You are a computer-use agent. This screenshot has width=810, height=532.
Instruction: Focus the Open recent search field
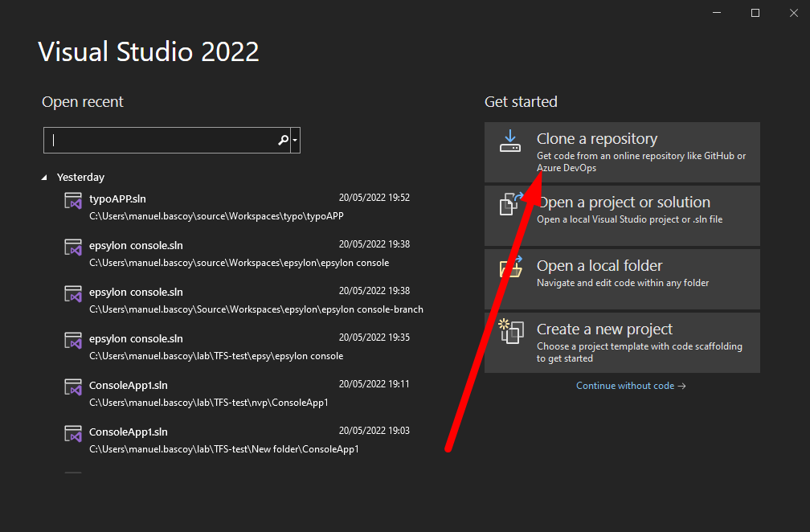161,140
